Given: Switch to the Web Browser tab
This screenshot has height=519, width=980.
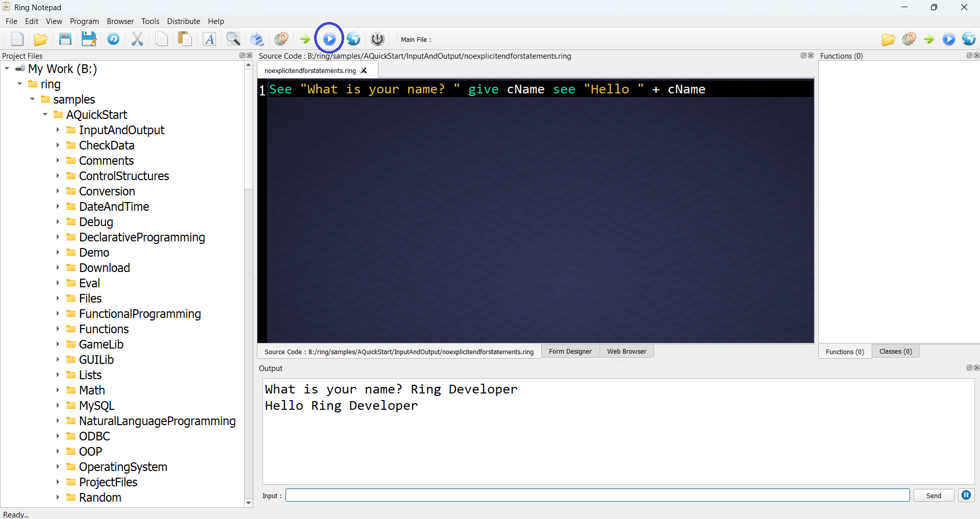Looking at the screenshot, I should click(x=626, y=351).
